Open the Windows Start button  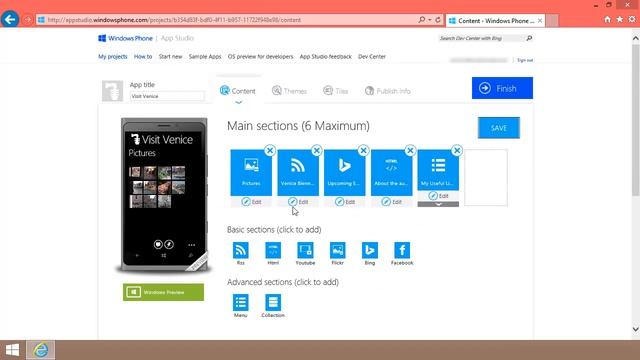12,350
